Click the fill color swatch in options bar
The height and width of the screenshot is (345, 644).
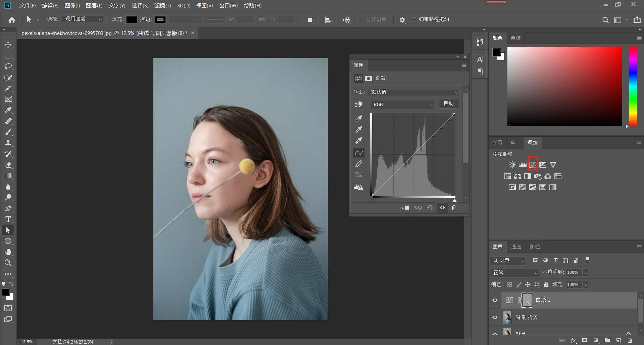point(131,19)
